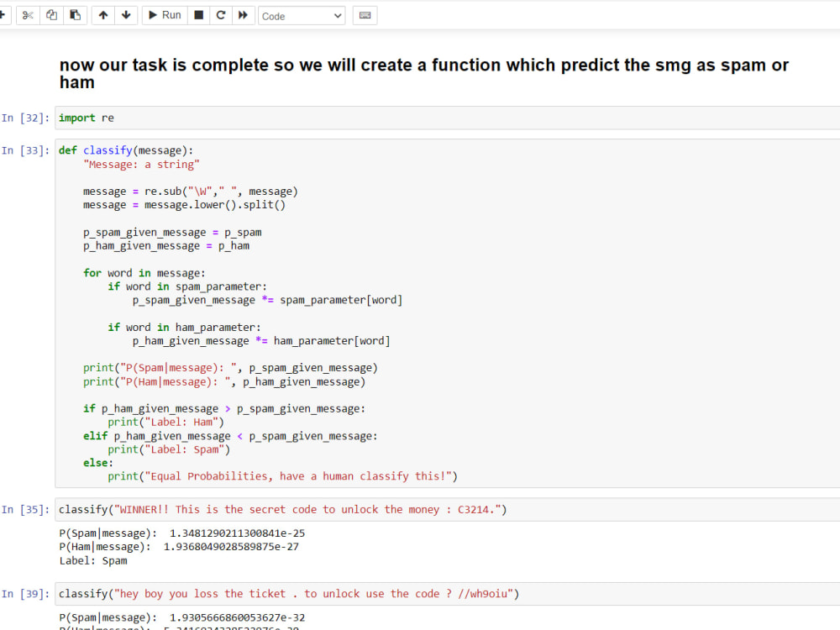Open the command palette keyboard icon

point(365,14)
